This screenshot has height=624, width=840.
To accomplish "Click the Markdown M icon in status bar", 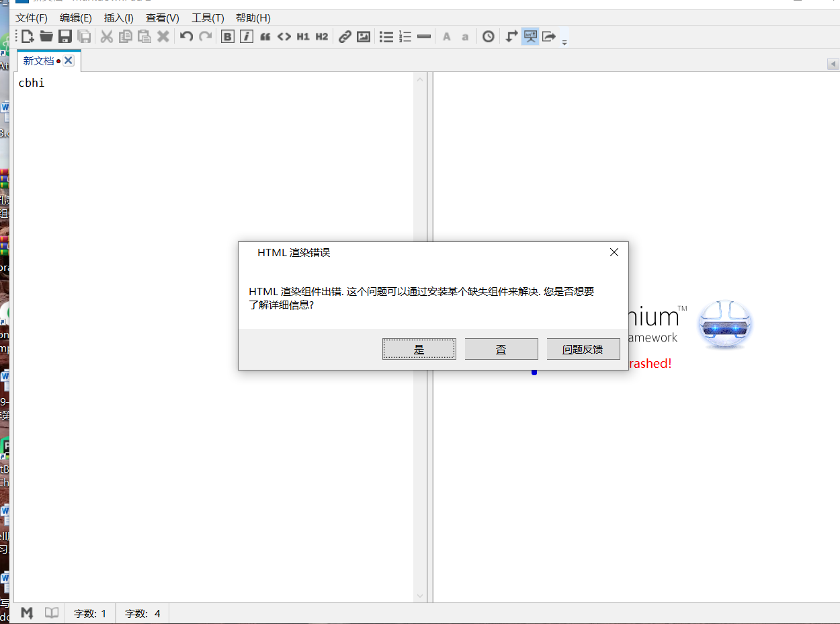I will pos(27,613).
